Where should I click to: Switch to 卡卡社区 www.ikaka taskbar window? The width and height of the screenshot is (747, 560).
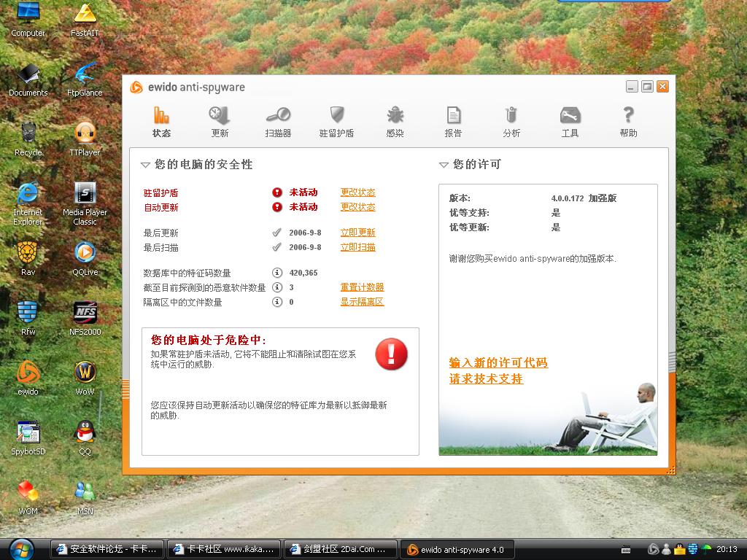point(224,550)
